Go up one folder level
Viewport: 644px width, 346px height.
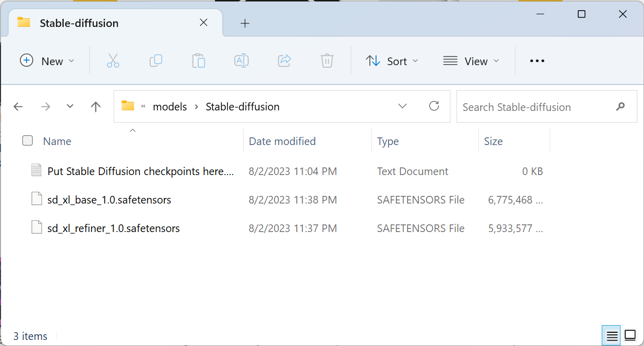(x=95, y=106)
